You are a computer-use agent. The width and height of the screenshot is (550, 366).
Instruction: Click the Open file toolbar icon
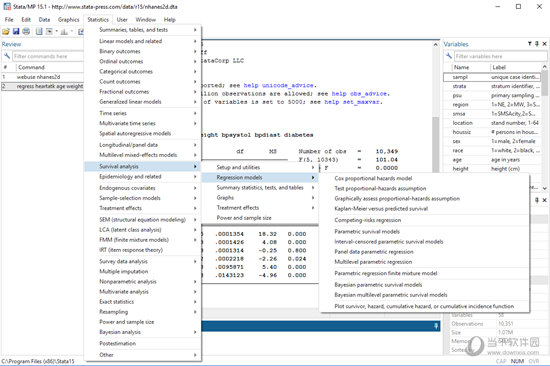(x=6, y=32)
